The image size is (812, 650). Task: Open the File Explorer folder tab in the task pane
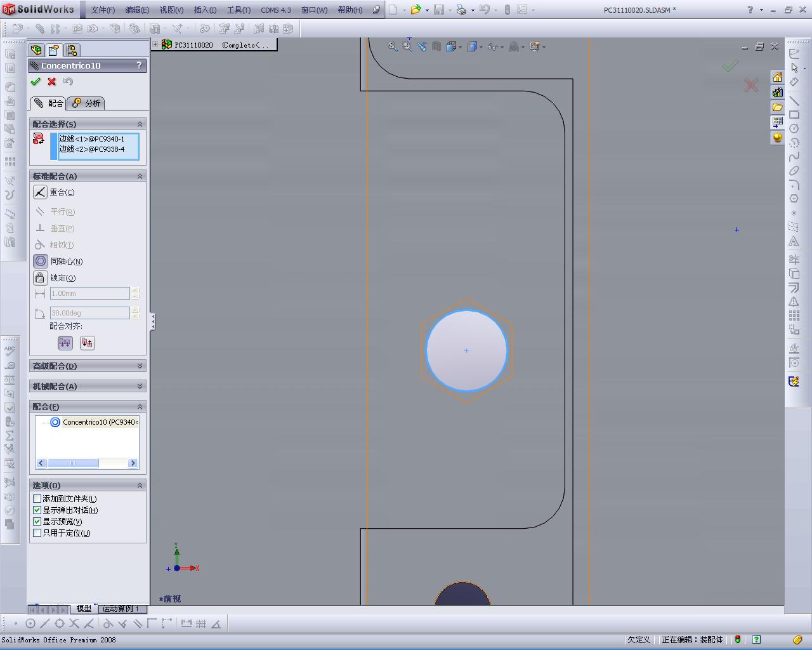(x=777, y=107)
